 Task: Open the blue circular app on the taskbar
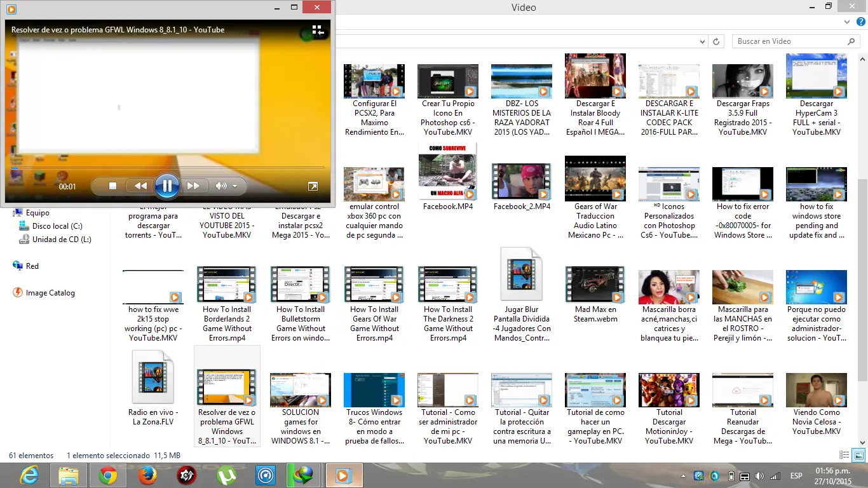click(x=265, y=475)
